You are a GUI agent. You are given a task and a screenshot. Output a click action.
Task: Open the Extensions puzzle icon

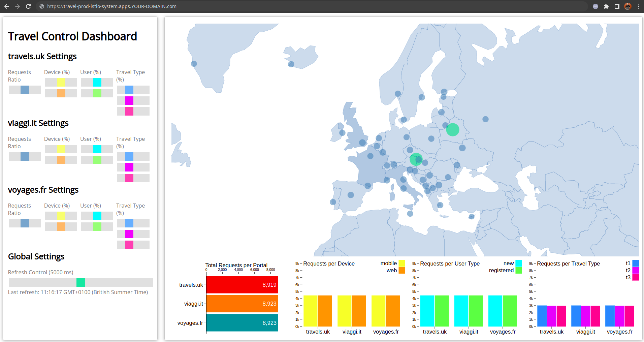coord(606,6)
